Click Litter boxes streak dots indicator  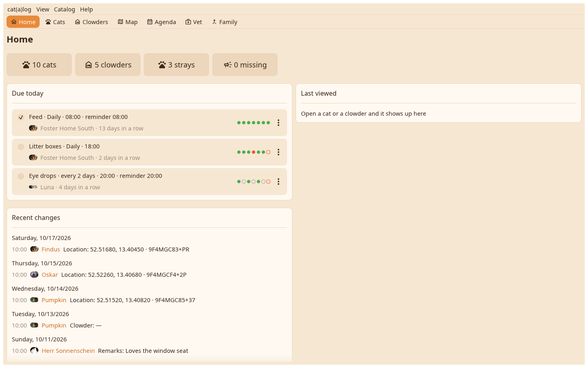pos(254,152)
